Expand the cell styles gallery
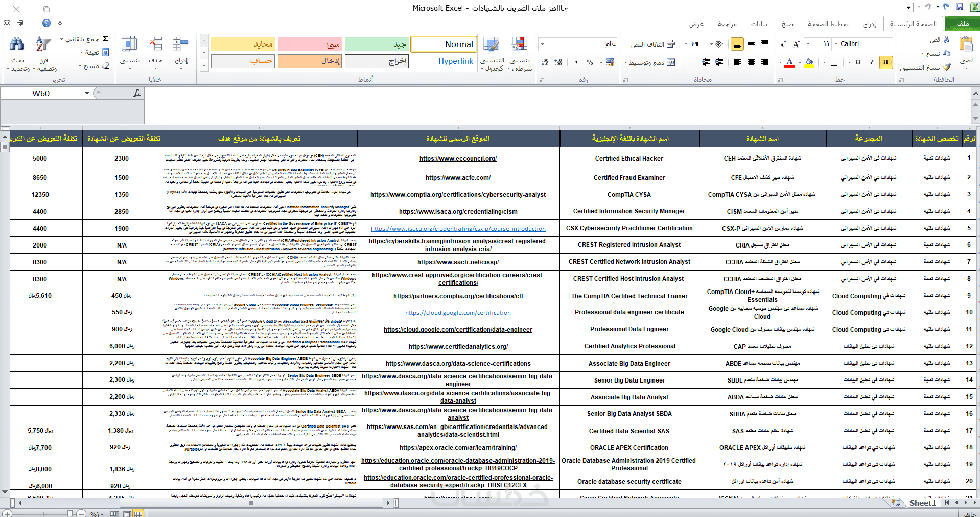 (204, 65)
